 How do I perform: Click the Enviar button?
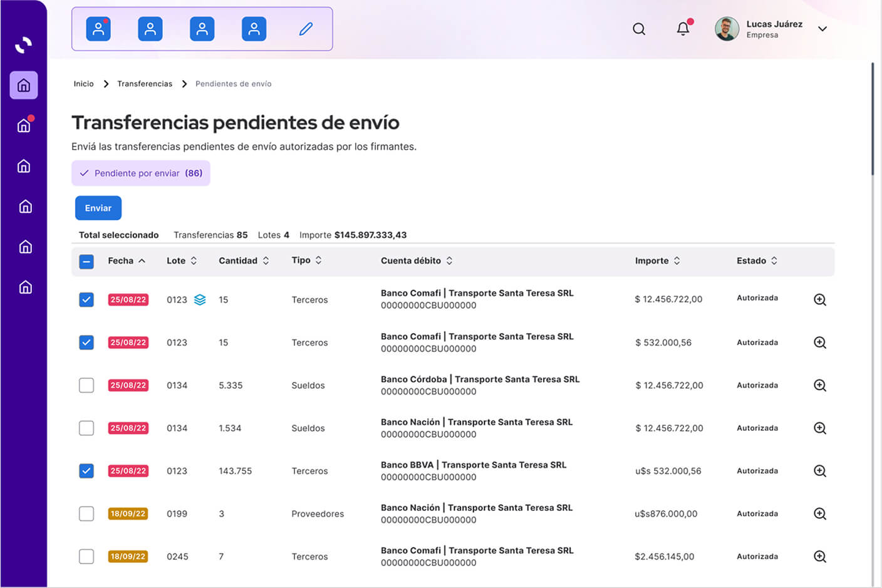[x=98, y=208]
